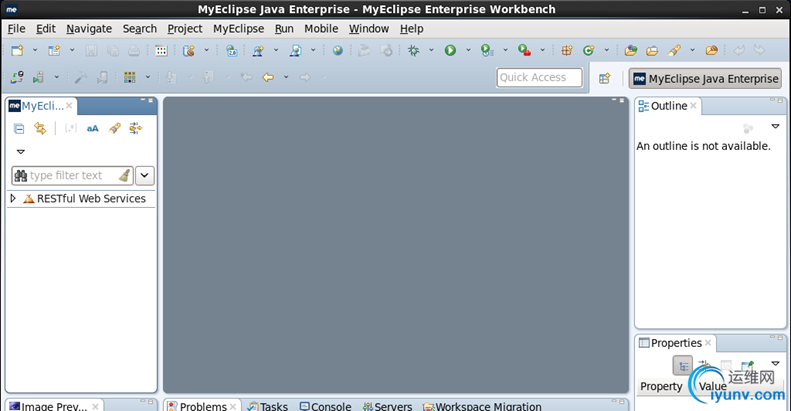Switch to MyEclipse Java Enterprise perspective
The height and width of the screenshot is (411, 791).
(x=705, y=79)
